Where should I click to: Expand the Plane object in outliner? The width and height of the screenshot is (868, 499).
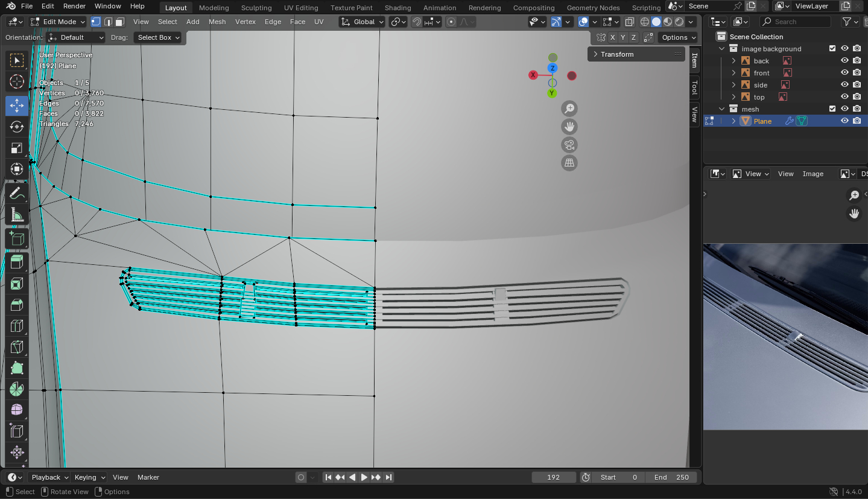tap(734, 121)
